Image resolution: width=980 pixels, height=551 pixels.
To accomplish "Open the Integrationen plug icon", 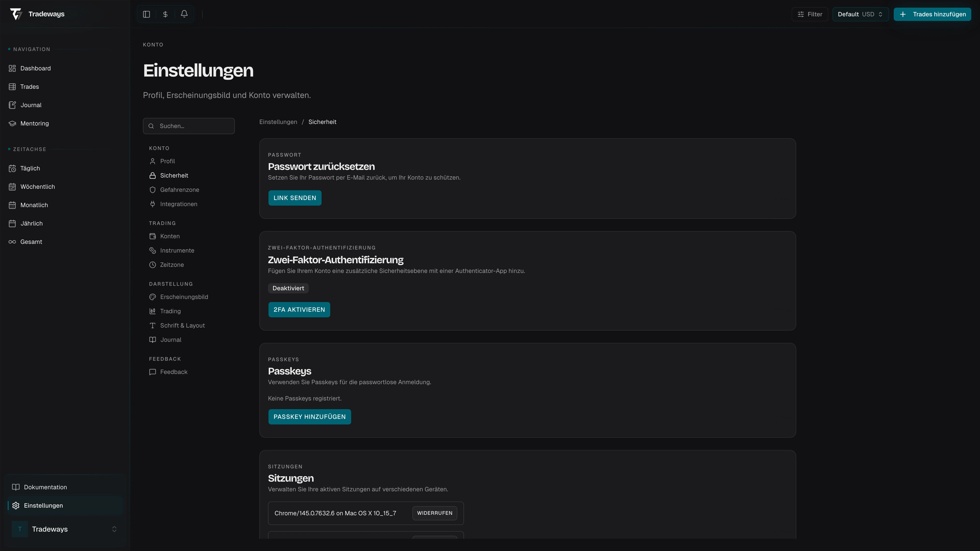I will pyautogui.click(x=153, y=204).
